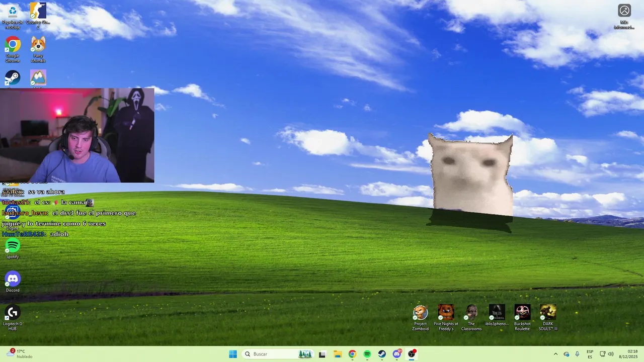Screen dimensions: 644x362
Task: Open the Windows Start menu
Action: (x=233, y=354)
